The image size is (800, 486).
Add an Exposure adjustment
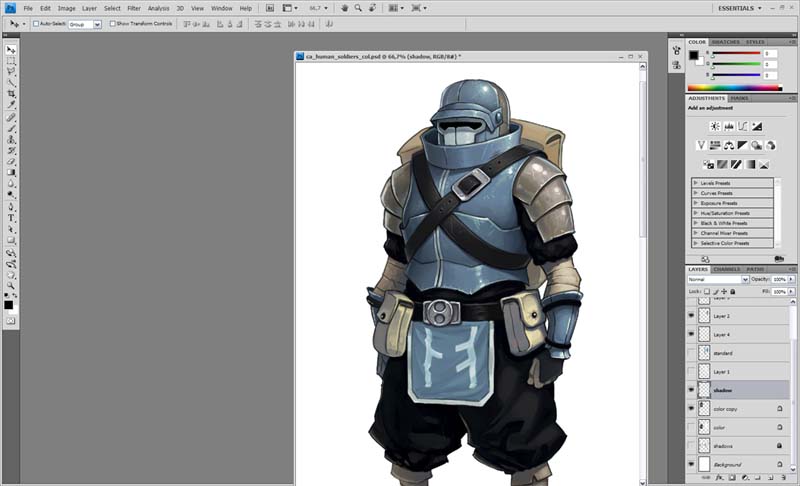pyautogui.click(x=757, y=126)
